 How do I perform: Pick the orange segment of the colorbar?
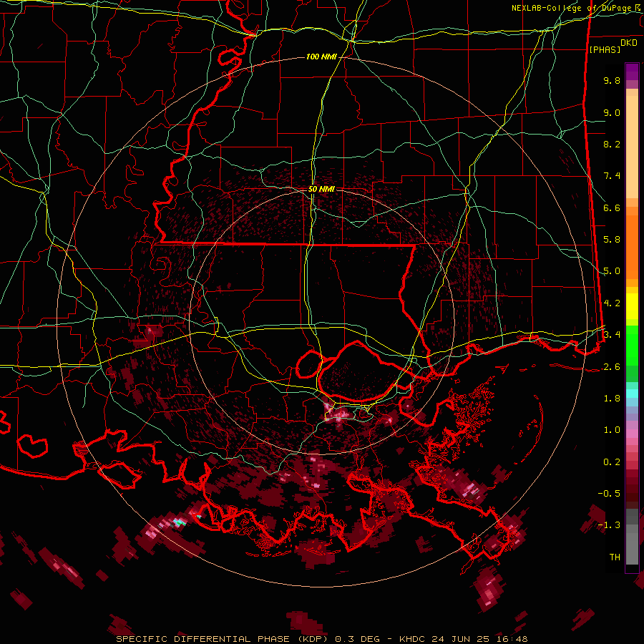pos(632,248)
